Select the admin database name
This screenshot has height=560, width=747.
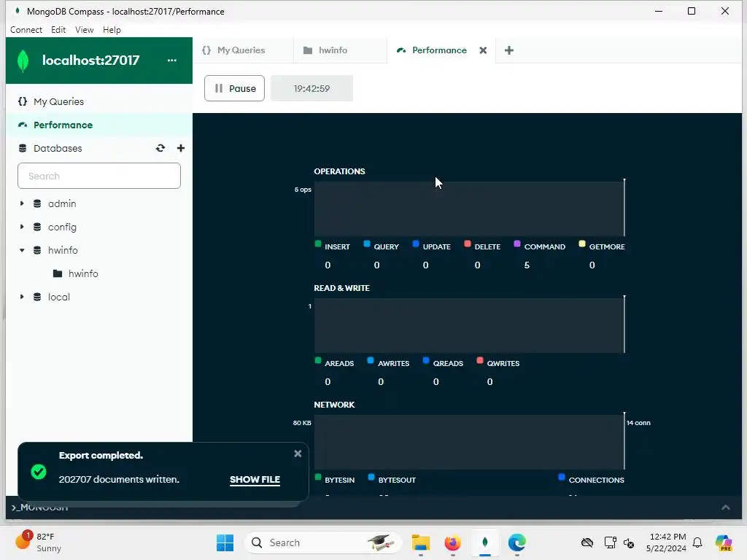(x=62, y=203)
